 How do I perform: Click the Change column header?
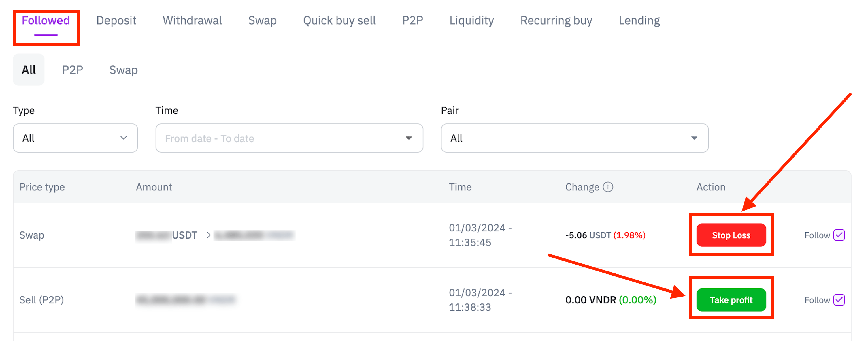pos(582,187)
